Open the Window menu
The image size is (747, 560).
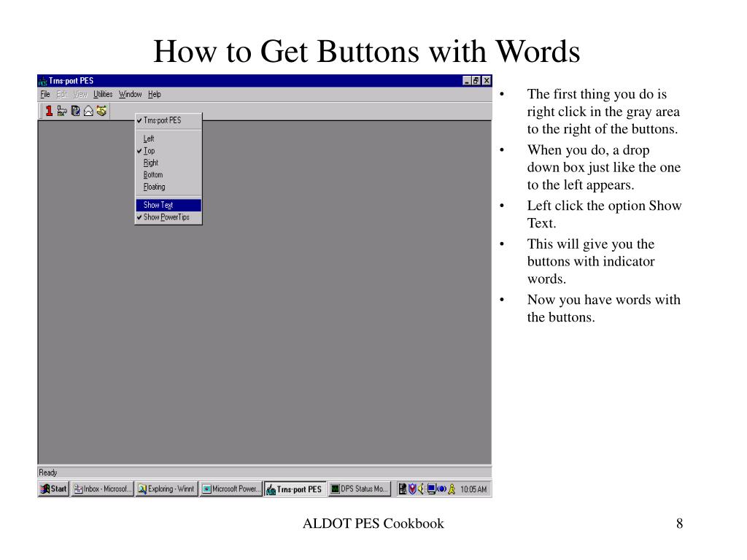pos(130,94)
